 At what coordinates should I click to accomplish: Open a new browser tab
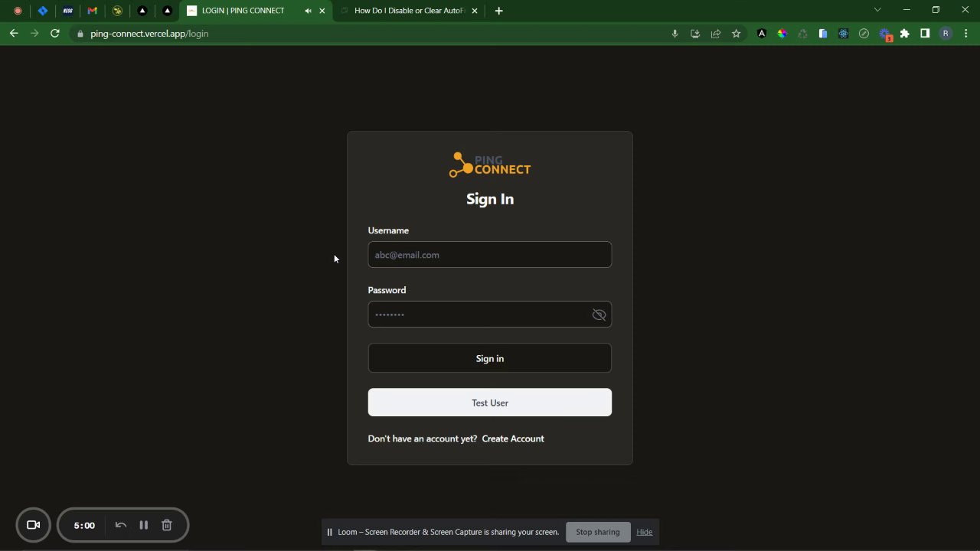(x=499, y=11)
